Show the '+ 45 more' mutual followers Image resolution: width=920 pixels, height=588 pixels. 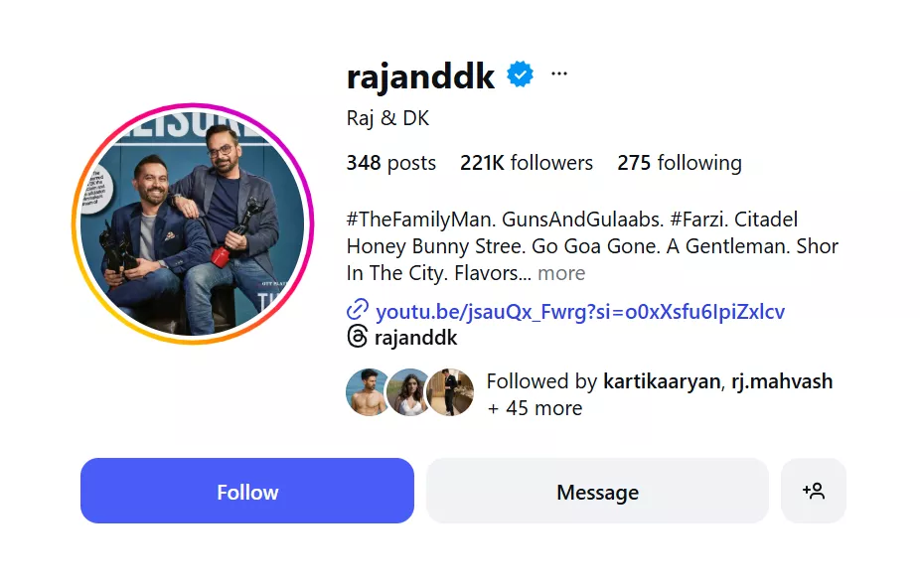pyautogui.click(x=535, y=408)
